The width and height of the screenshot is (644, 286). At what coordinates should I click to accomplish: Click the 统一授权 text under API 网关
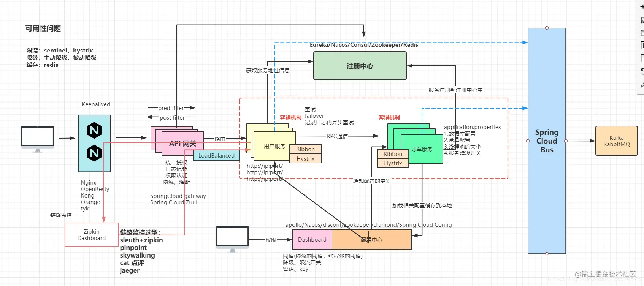pos(176,163)
